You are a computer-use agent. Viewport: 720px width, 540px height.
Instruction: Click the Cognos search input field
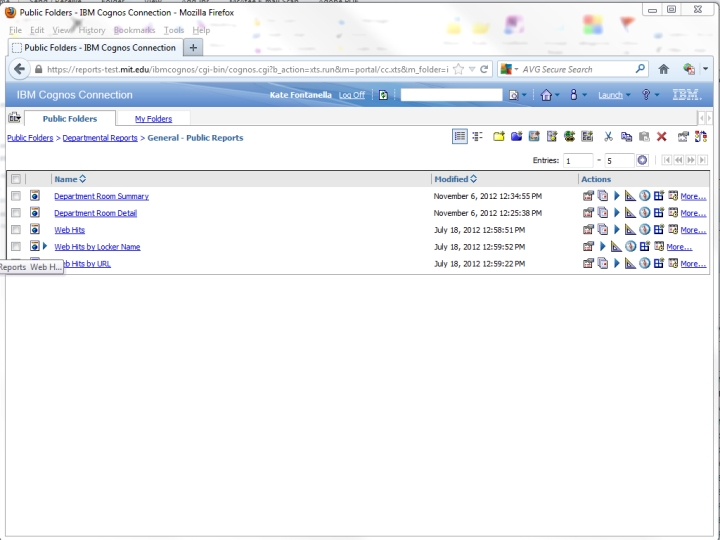[x=451, y=95]
